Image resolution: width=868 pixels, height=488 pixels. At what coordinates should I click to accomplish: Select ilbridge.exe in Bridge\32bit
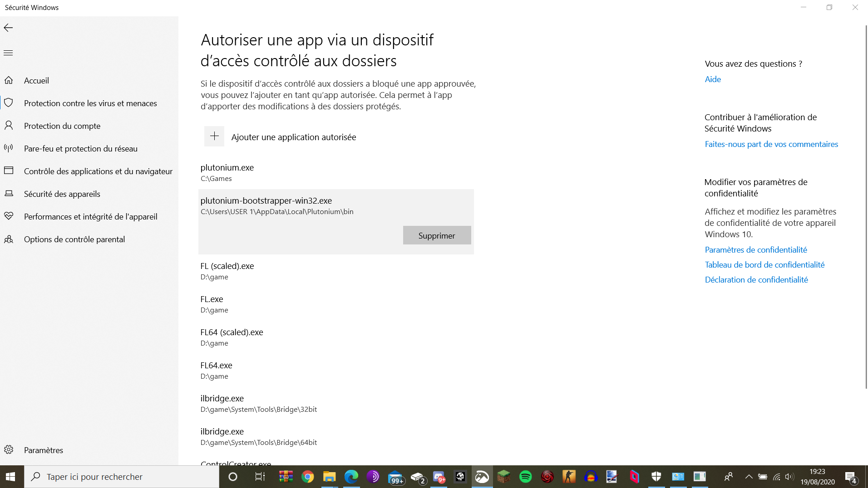(336, 404)
